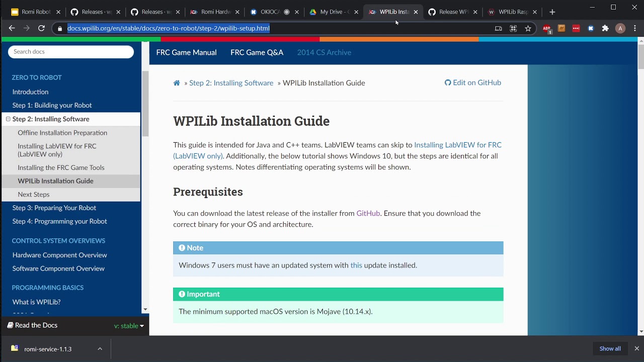Click the sidebar vertical scrollbar

coord(145,103)
